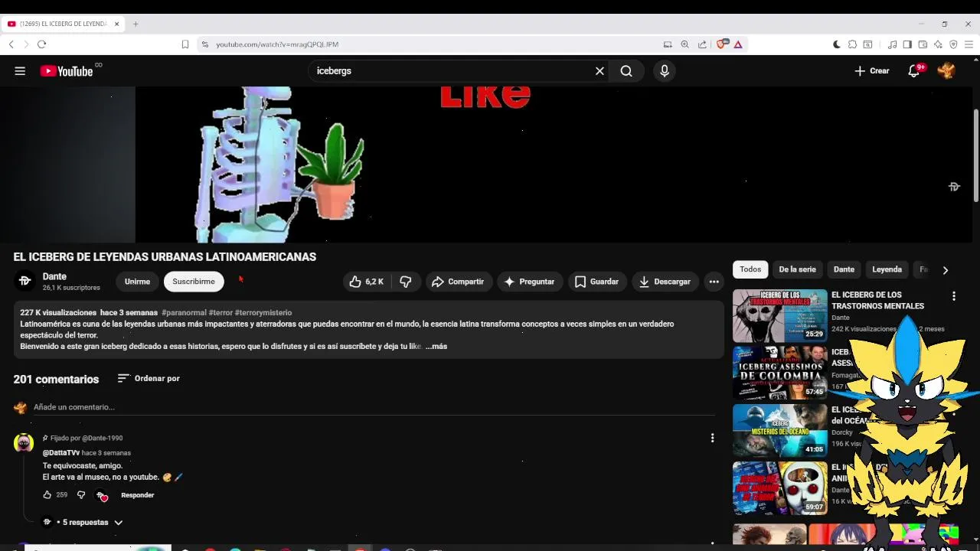Go back in browser
Screen dimensions: 980x551
tap(11, 44)
